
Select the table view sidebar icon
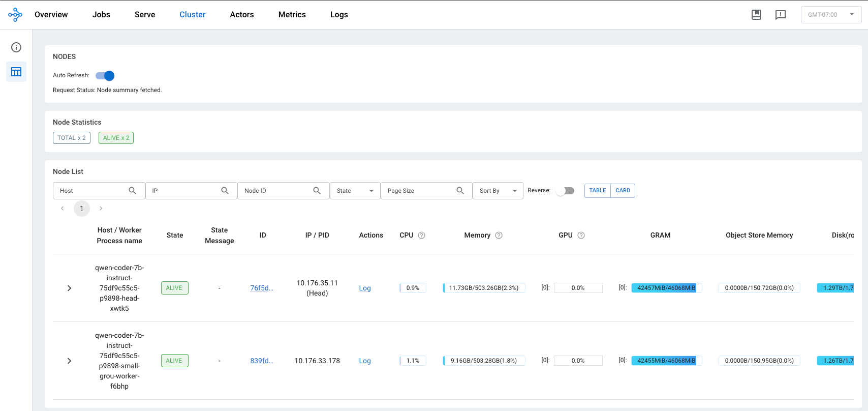point(16,72)
